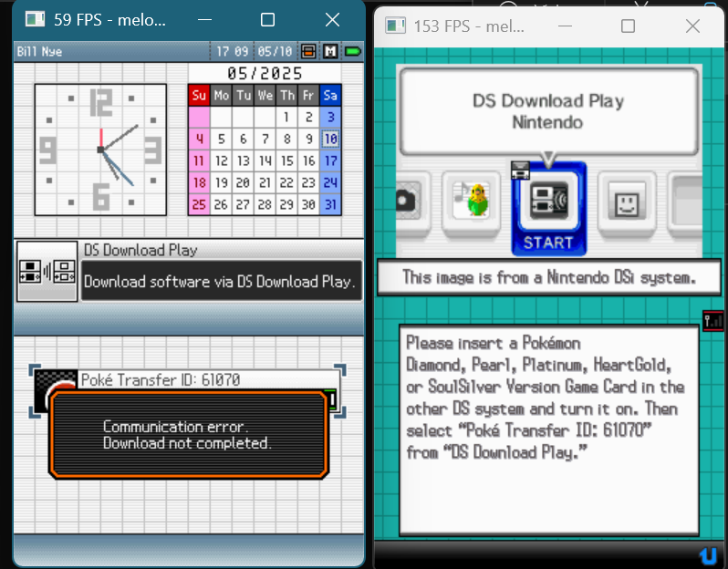Click the two-consoles DS Download Play icon
The width and height of the screenshot is (728, 569).
coord(47,271)
